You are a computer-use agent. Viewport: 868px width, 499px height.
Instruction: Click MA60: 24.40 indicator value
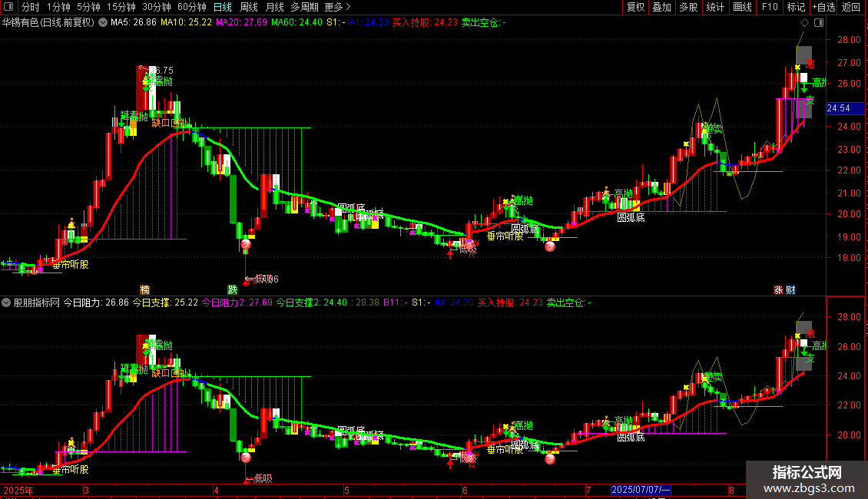click(x=297, y=23)
